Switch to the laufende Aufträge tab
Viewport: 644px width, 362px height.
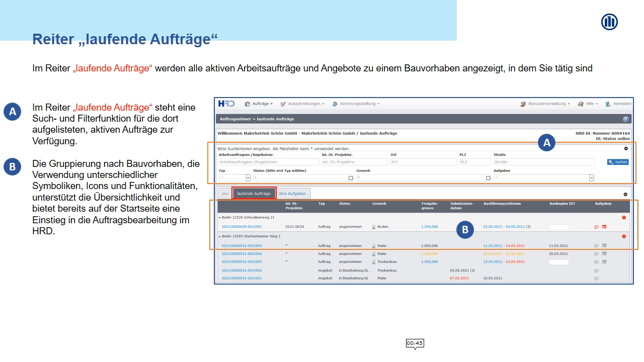(x=254, y=194)
